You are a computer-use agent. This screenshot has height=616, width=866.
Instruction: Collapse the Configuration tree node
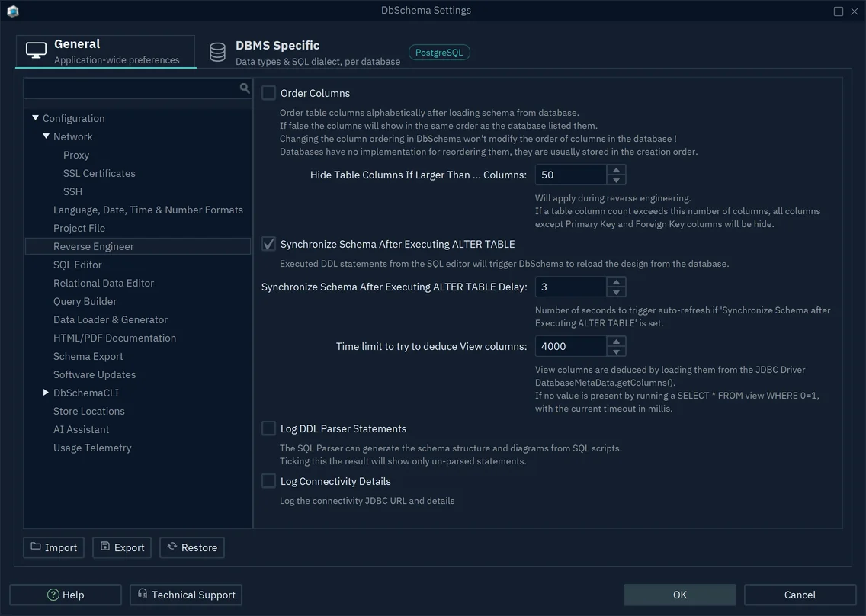coord(35,117)
